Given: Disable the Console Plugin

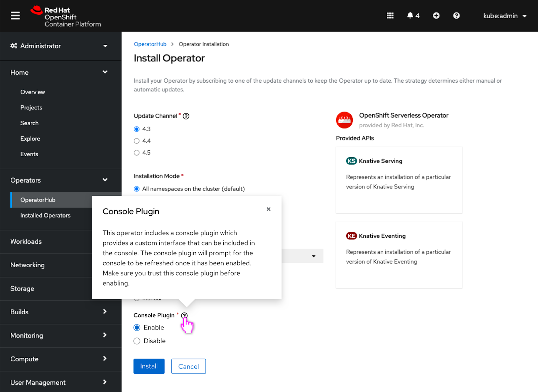Looking at the screenshot, I should click(x=137, y=341).
